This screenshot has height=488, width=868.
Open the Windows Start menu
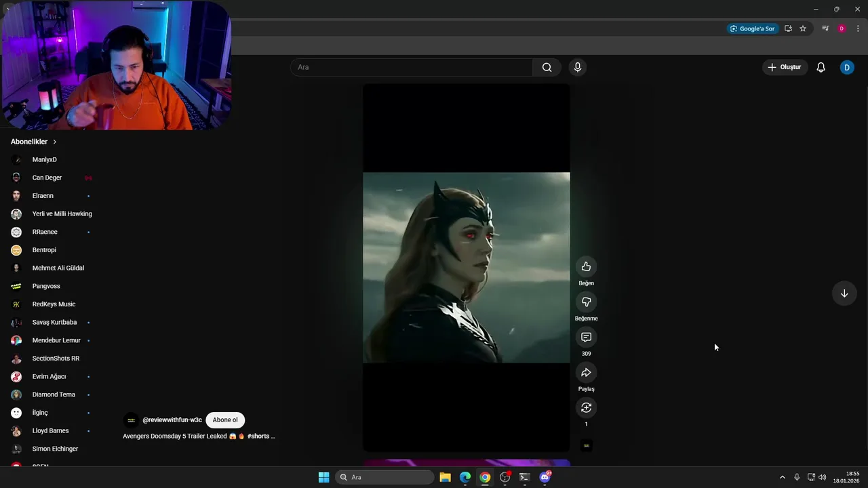(x=323, y=477)
